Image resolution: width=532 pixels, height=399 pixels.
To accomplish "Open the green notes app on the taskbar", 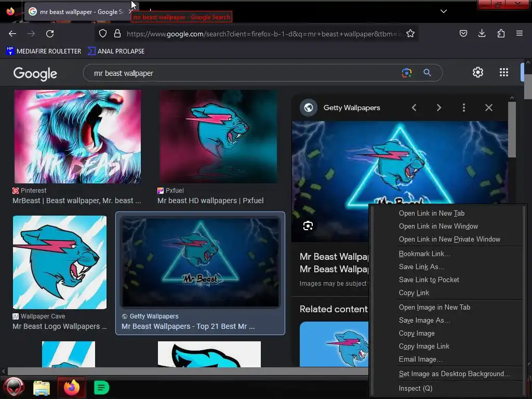I will click(101, 388).
